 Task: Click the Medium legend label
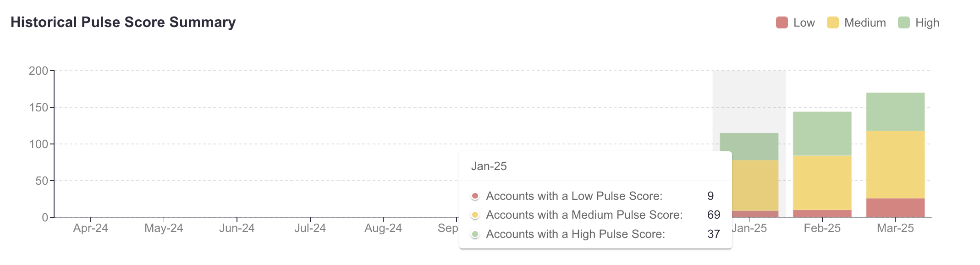[x=865, y=22]
